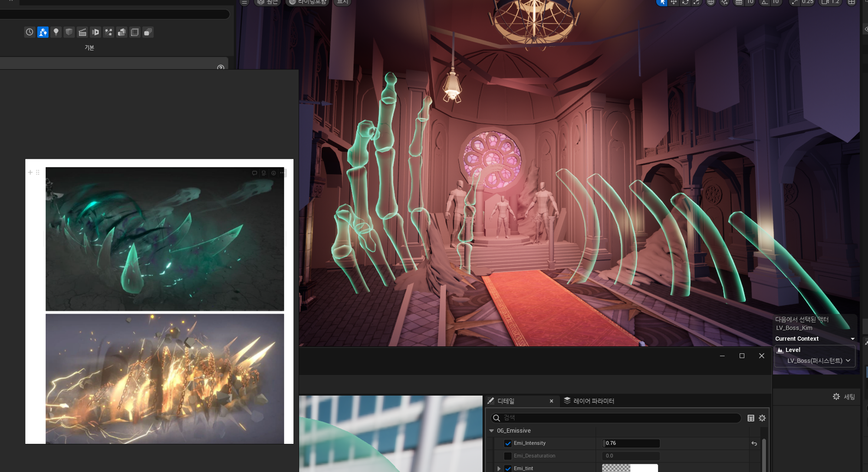Expand the Current Context dropdown arrow

(852, 339)
